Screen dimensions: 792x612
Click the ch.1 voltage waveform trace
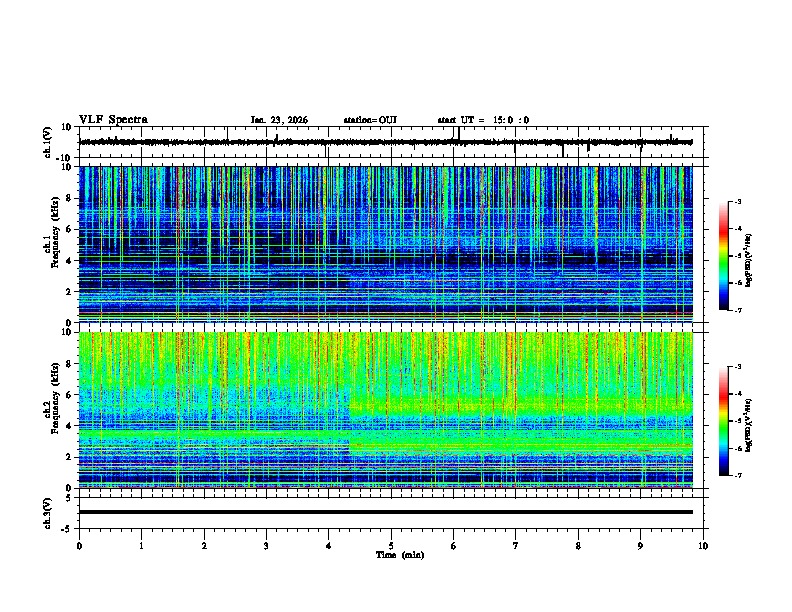pos(386,142)
